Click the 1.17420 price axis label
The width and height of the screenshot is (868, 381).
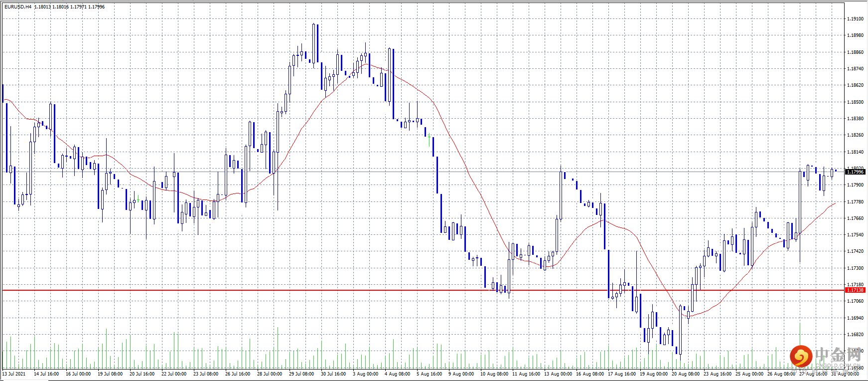tap(855, 251)
